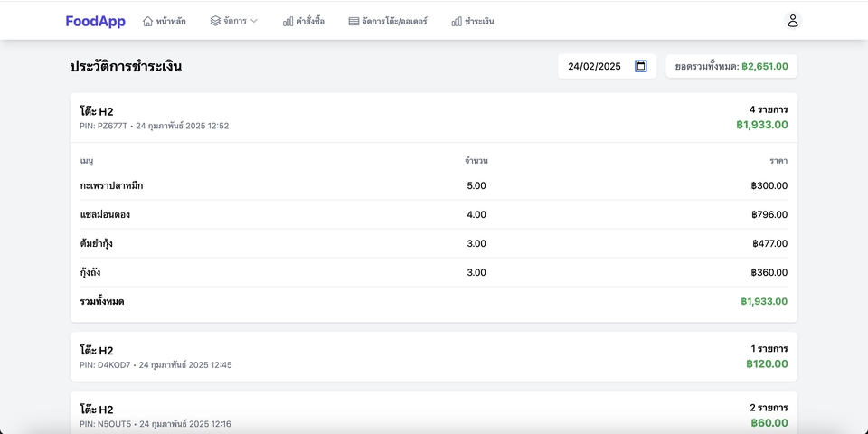
Task: Select the แซลม่อนดอง menu item
Action: point(105,215)
